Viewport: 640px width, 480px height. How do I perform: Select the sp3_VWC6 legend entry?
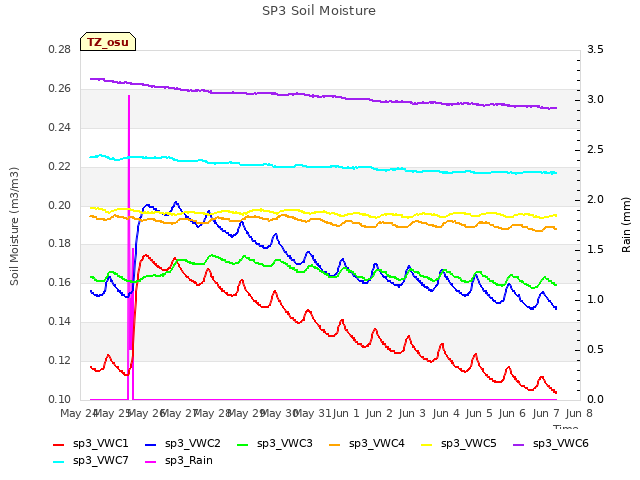pos(551,443)
